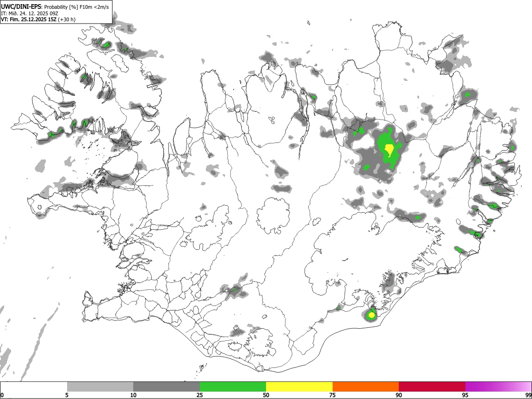This screenshot has height=399, width=532.
Task: Click the legend value '99'
Action: [x=528, y=395]
